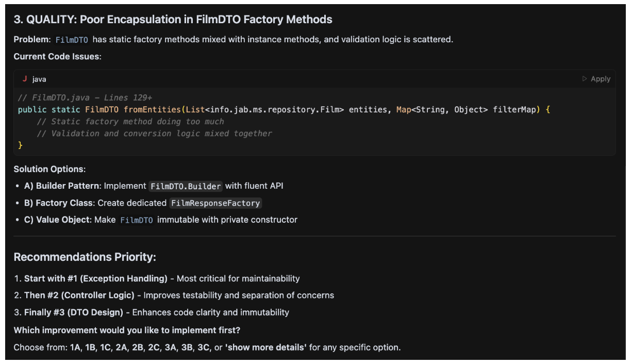Click the 'show more details' option text
The height and width of the screenshot is (364, 632).
point(266,348)
